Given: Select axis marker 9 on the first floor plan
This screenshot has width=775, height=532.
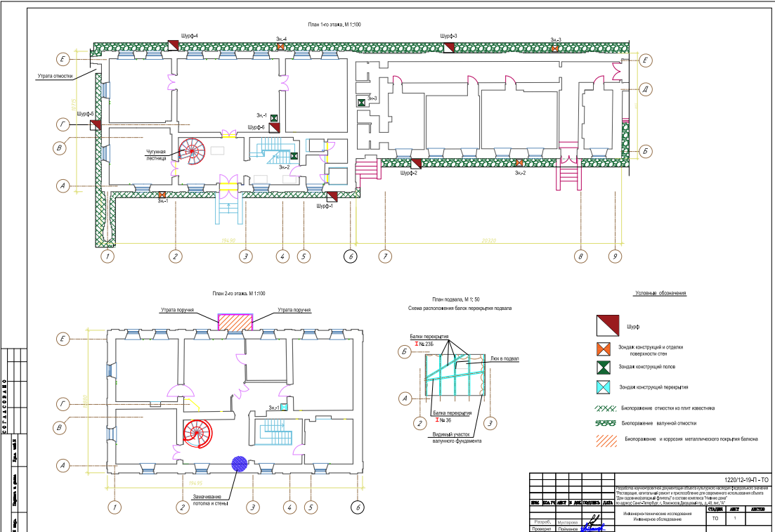Looking at the screenshot, I should click(x=615, y=257).
